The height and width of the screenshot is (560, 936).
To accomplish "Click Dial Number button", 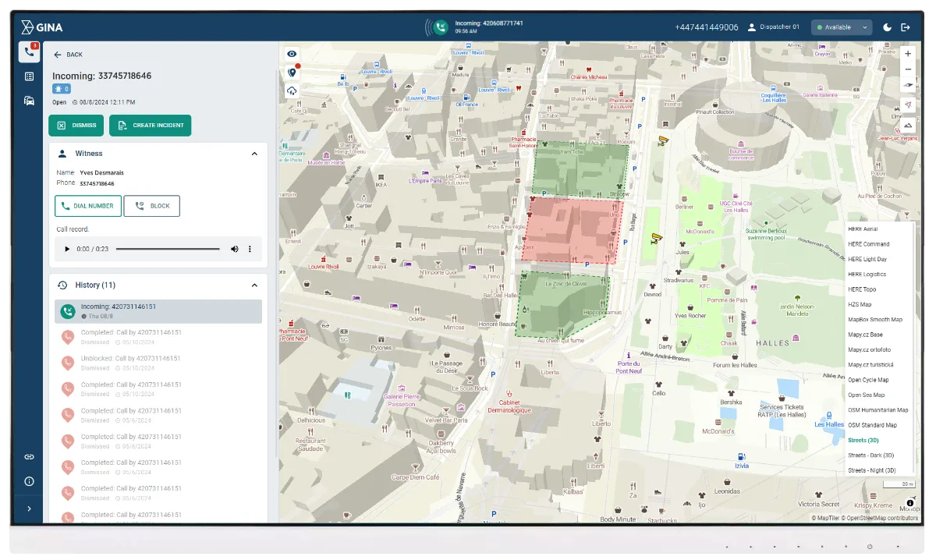I will [x=88, y=206].
